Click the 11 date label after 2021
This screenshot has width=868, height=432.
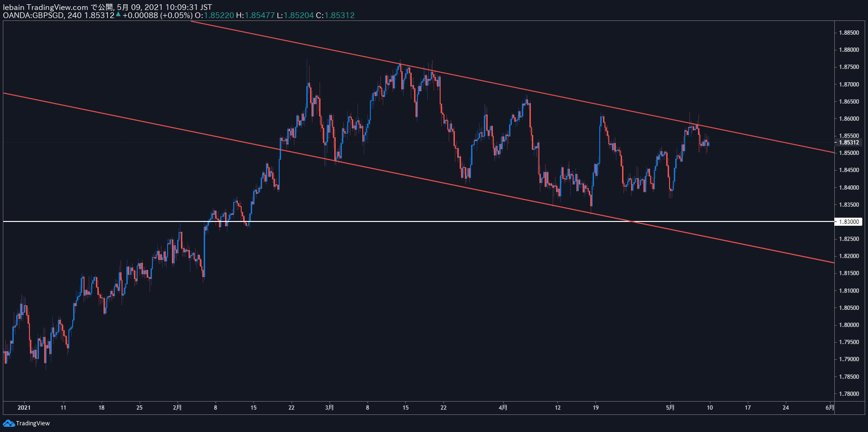pos(63,408)
